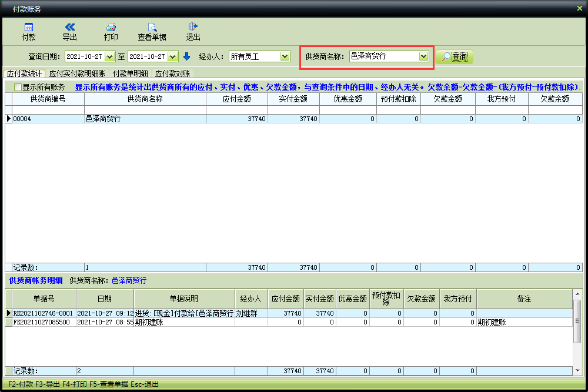The image size is (588, 392).
Task: Switch to the 应付款统计 tab
Action: [x=24, y=73]
